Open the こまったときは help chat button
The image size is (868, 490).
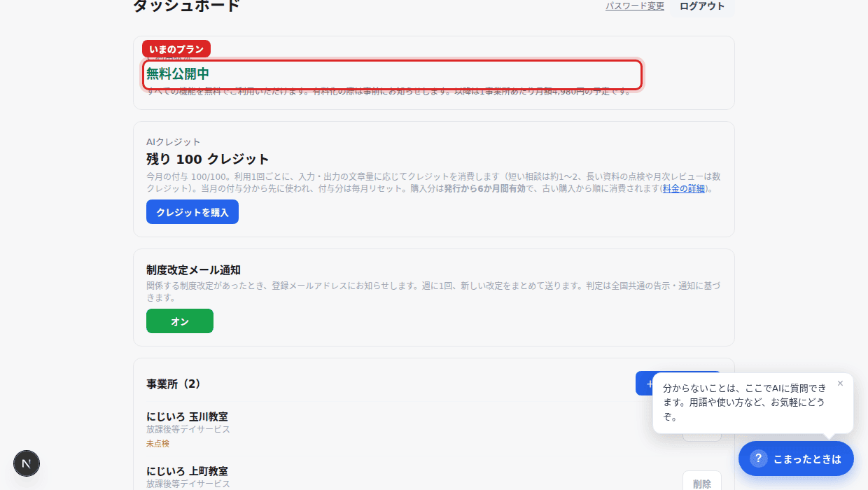pos(796,458)
